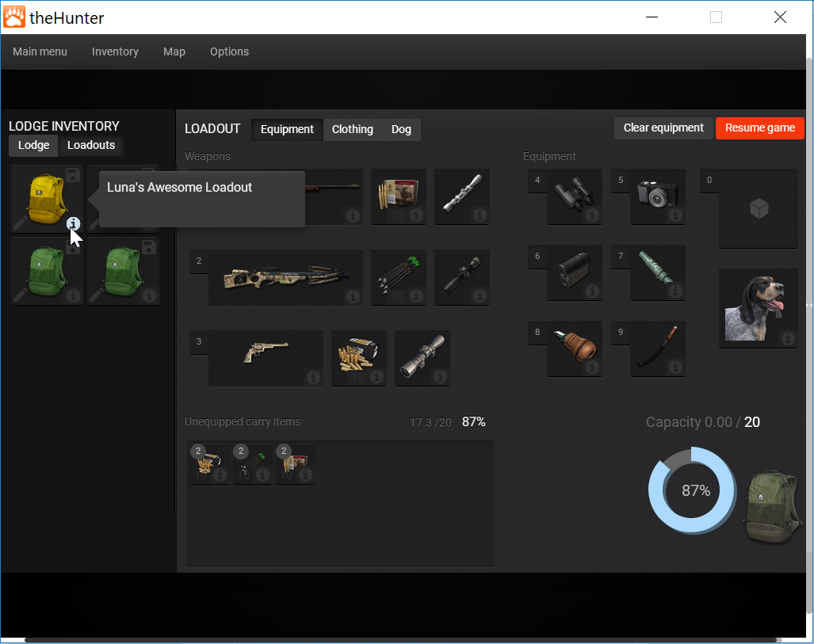Show info for the slot 1 rifle ammunition
The width and height of the screenshot is (814, 644).
coord(416,215)
